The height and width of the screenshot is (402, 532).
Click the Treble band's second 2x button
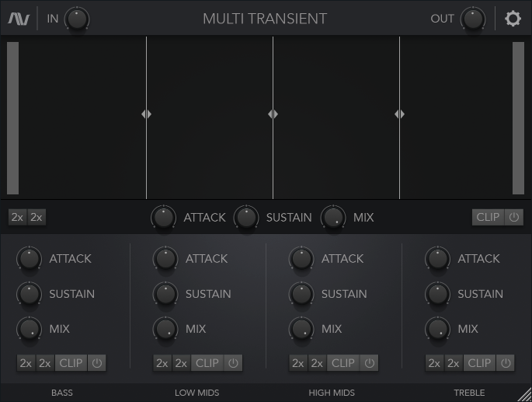pos(454,363)
